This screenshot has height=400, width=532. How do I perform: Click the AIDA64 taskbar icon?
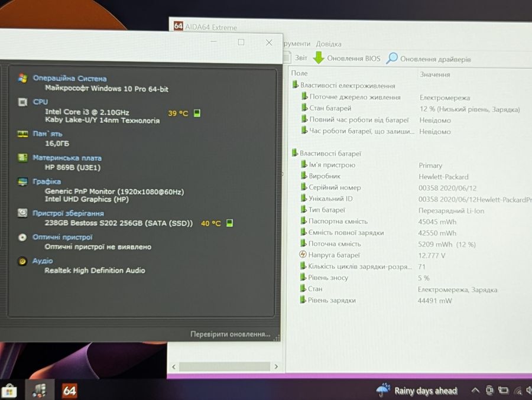70,391
